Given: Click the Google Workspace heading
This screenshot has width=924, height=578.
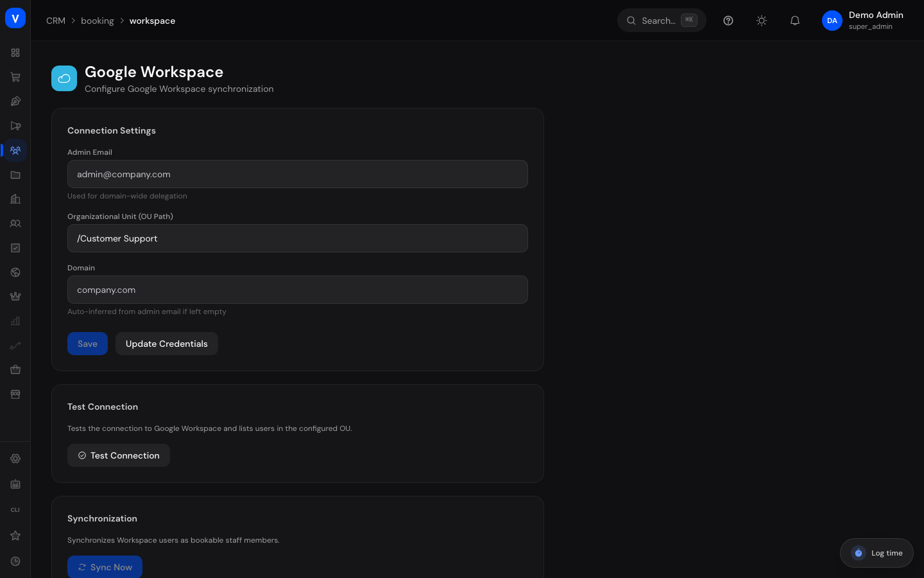Looking at the screenshot, I should tap(154, 72).
